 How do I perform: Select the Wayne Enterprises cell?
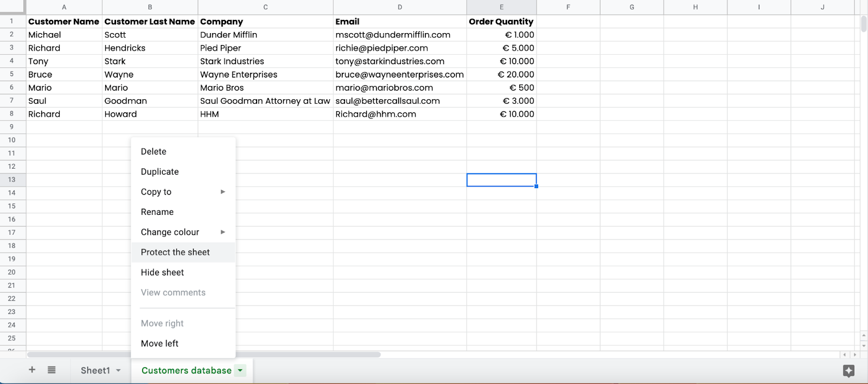(x=266, y=74)
